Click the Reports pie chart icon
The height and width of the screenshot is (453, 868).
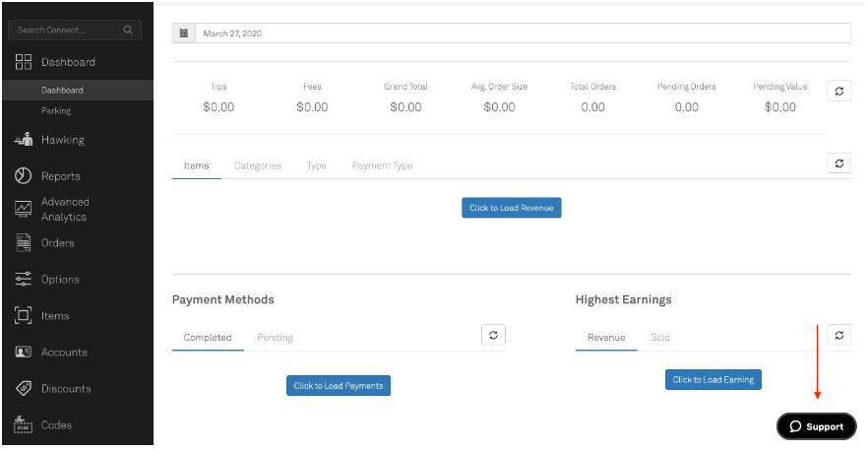(24, 176)
